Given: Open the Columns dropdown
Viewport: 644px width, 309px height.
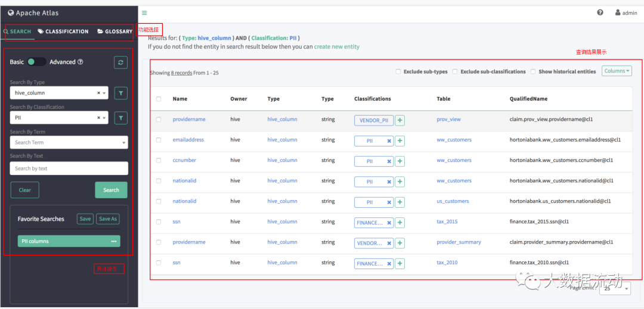Looking at the screenshot, I should click(x=617, y=71).
